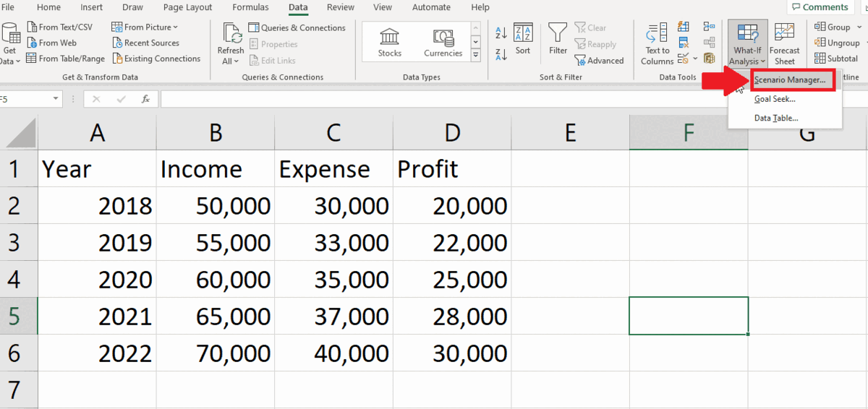Import data From Table/Range
868x409 pixels.
(66, 59)
